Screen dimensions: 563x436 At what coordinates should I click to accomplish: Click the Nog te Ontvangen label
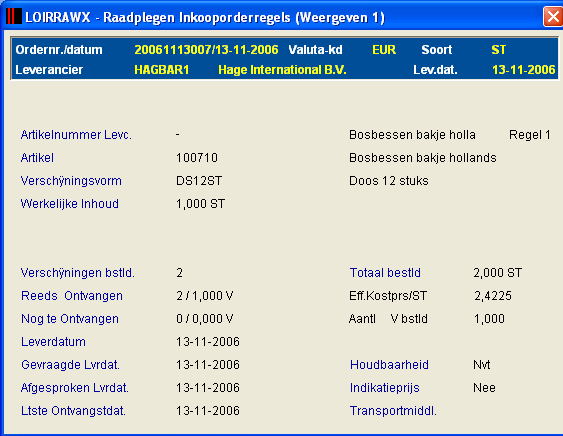[70, 319]
